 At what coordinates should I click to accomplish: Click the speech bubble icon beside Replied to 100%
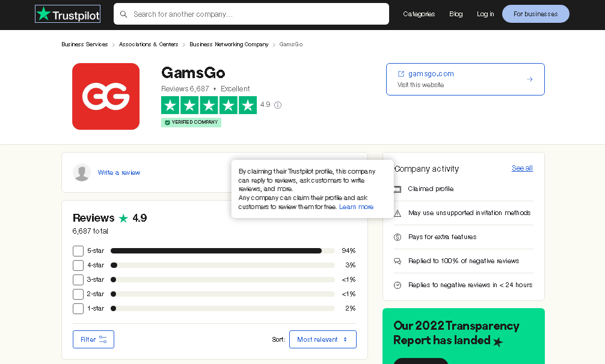[x=398, y=261]
